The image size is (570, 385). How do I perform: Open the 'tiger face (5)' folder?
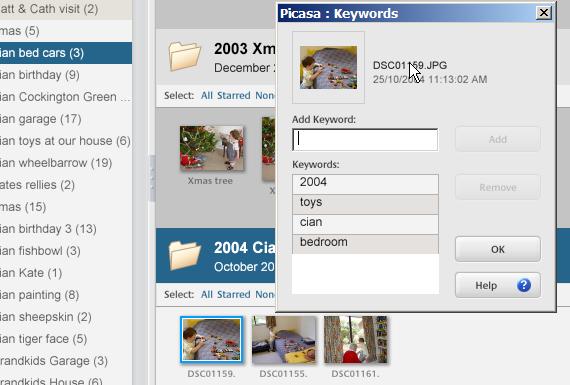tap(66, 339)
